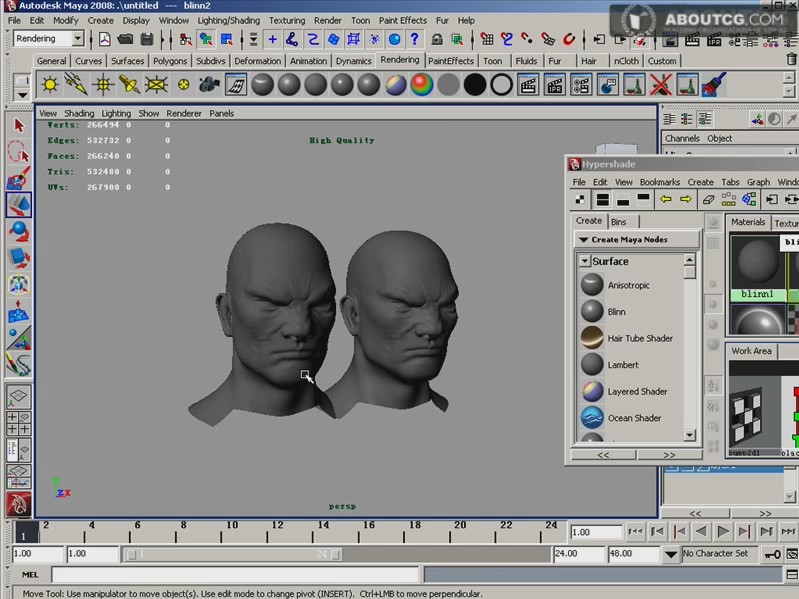Click the current frame field showing 1.00
Viewport: 799px width, 599px height.
pos(596,532)
